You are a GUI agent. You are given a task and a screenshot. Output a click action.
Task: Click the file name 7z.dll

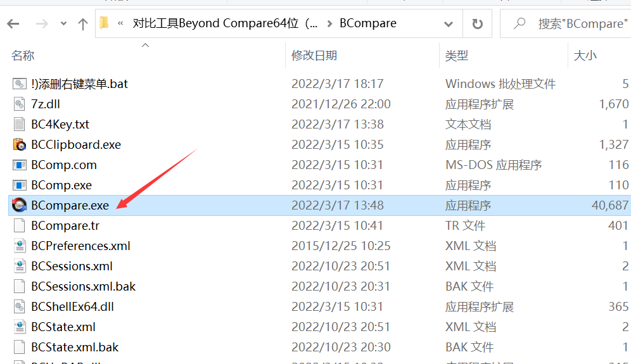pos(46,104)
